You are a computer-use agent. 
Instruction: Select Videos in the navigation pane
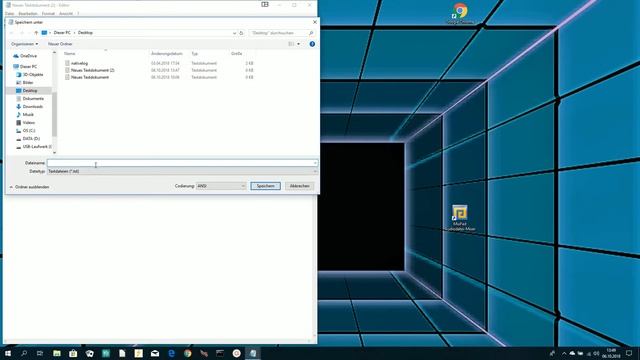pos(25,123)
